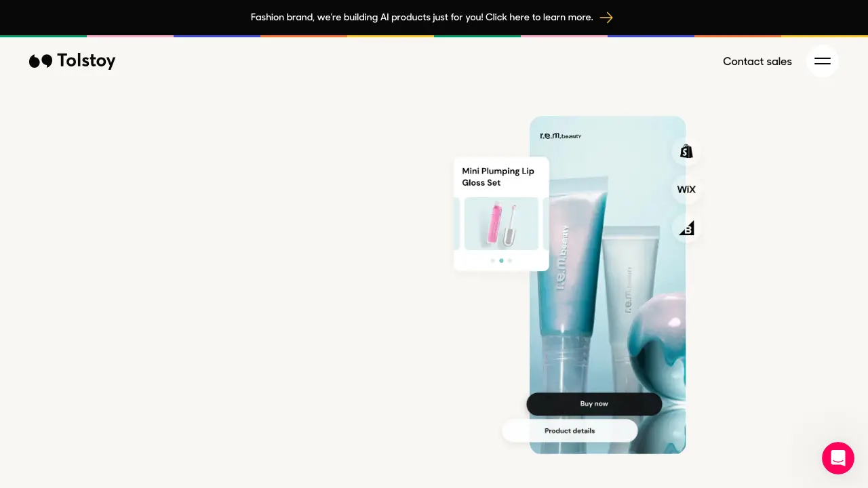Click the arrow in the announcement banner
This screenshot has height=488, width=868.
606,18
